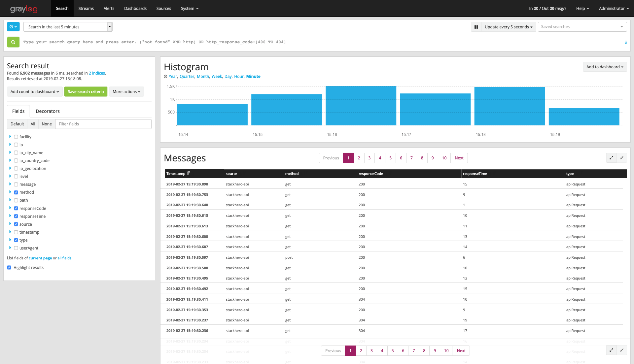Screen dimensions: 634x364
Task: Expand the Messages table to fullscreen
Action: [x=611, y=158]
